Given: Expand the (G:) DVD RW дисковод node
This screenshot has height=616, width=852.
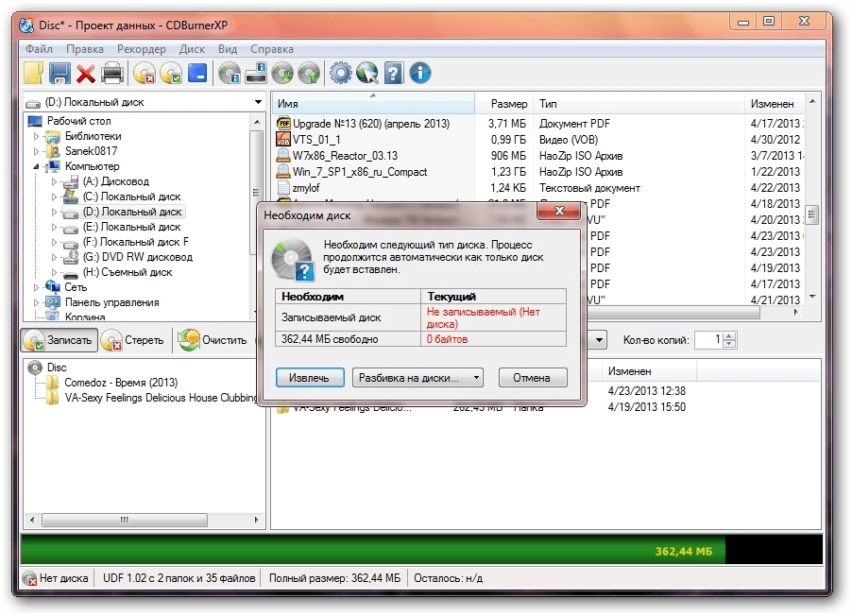Looking at the screenshot, I should pos(54,257).
